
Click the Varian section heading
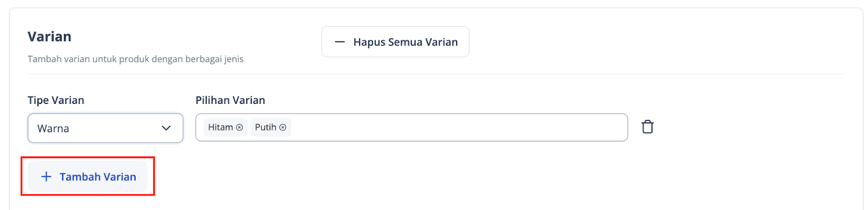click(49, 36)
